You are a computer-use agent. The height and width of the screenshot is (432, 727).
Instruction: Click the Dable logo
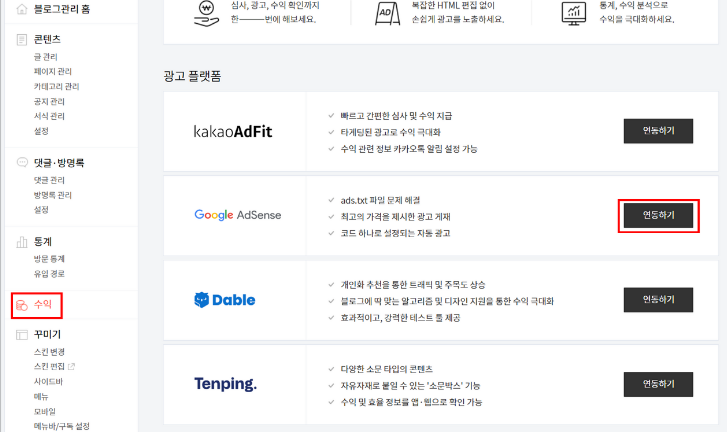pos(224,300)
